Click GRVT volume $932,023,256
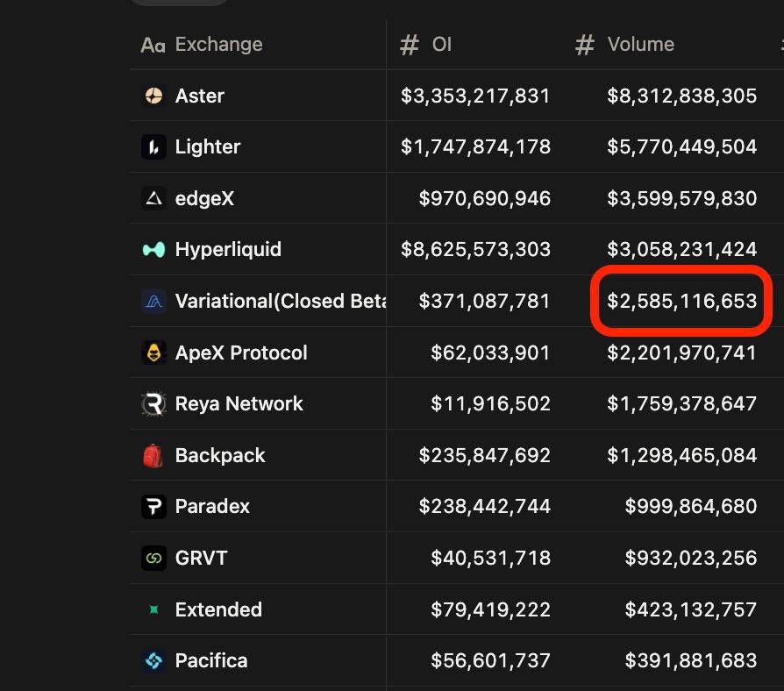 690,558
